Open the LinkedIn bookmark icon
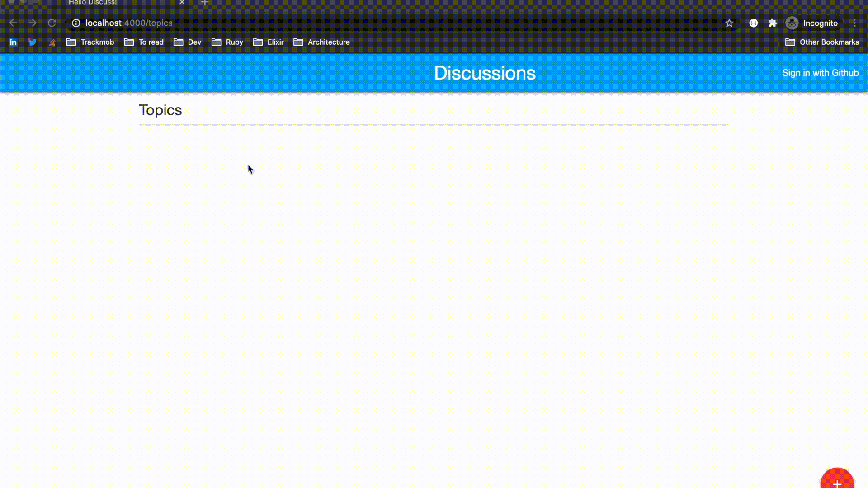Viewport: 868px width, 488px height. pyautogui.click(x=13, y=42)
